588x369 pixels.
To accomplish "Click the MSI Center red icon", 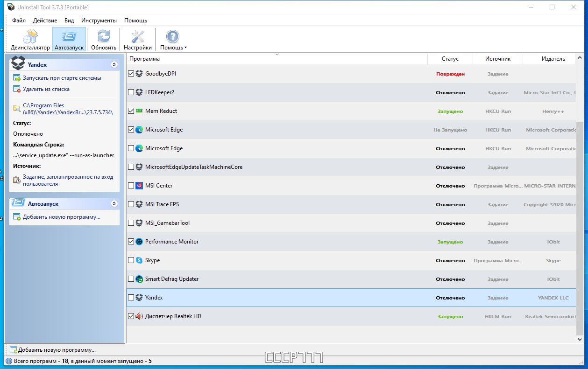I will (139, 186).
